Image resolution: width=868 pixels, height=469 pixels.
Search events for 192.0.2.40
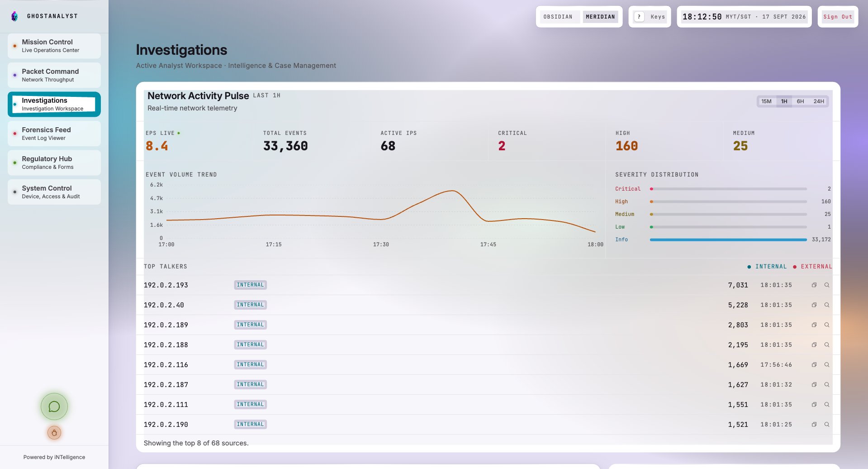pos(826,305)
